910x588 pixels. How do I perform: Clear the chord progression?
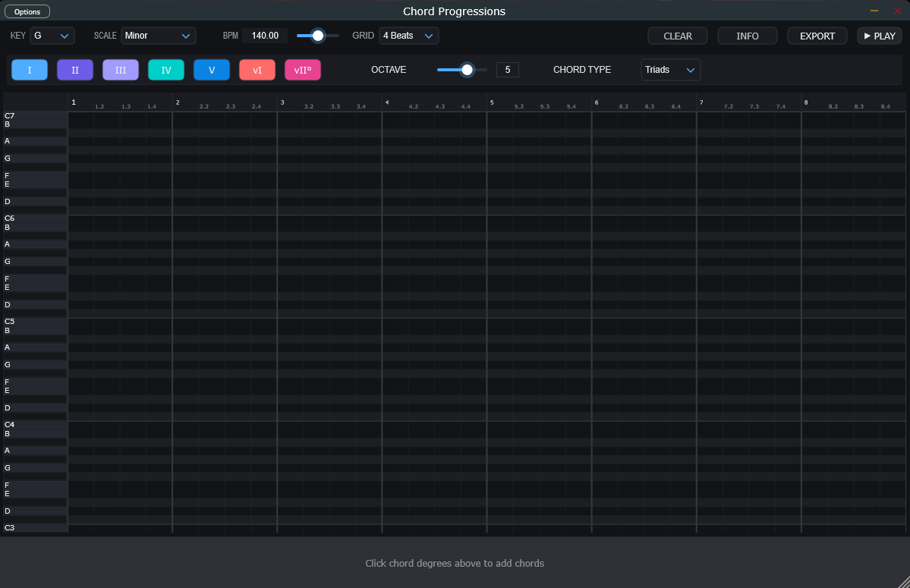[678, 36]
